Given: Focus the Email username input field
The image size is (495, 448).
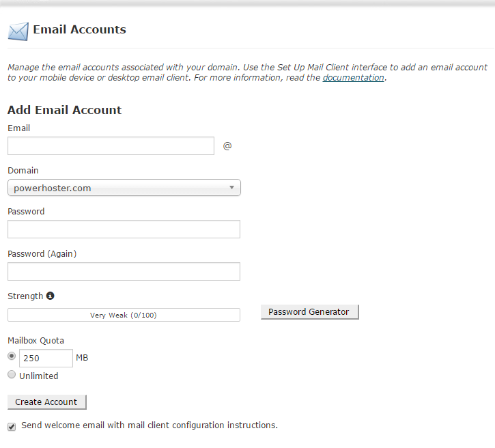Looking at the screenshot, I should pos(111,146).
